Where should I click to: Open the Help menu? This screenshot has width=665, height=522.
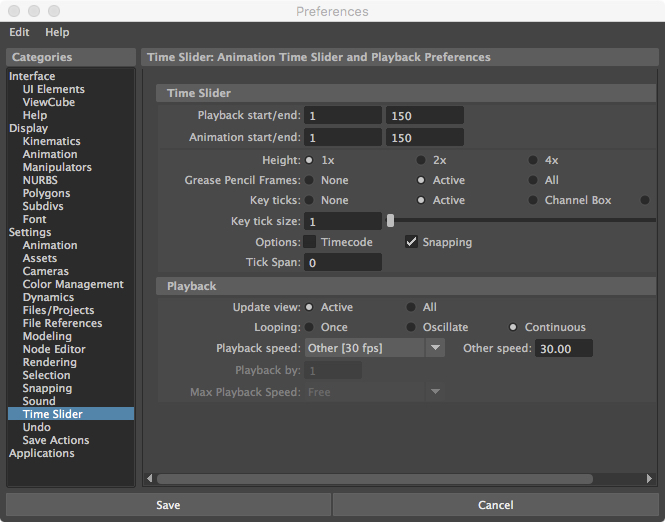coord(57,33)
